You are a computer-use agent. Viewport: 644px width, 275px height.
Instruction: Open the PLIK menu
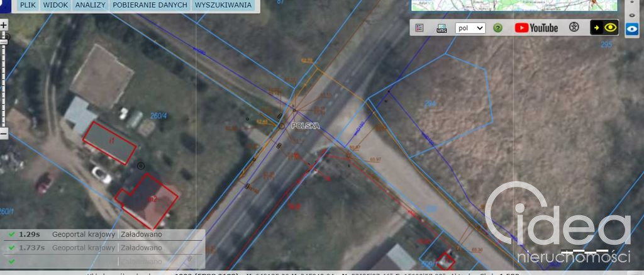tap(28, 5)
